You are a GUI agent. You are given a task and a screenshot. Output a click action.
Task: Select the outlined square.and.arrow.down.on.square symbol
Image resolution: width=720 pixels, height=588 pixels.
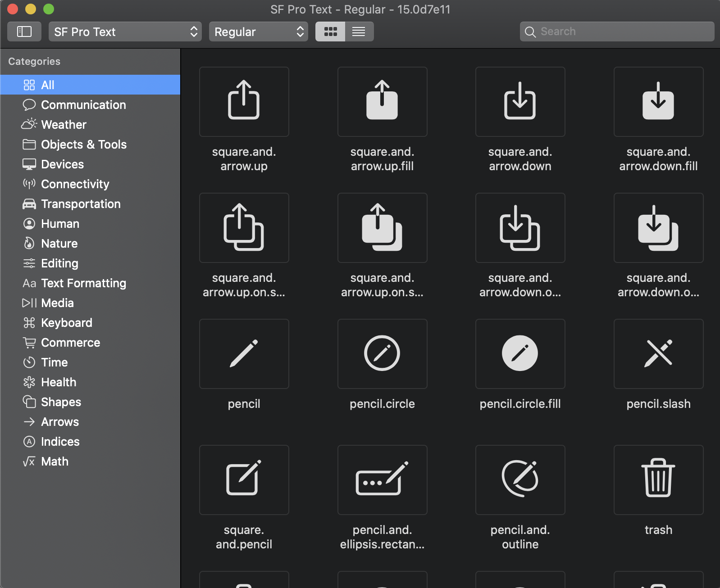520,228
